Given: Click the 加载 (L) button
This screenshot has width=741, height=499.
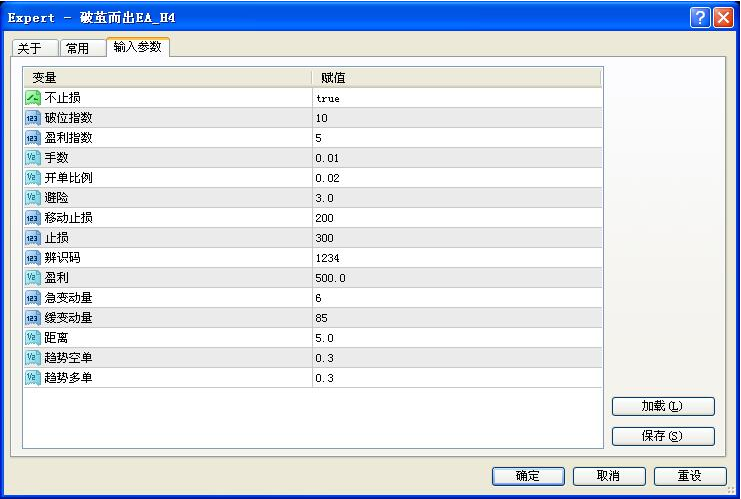Looking at the screenshot, I should (663, 406).
